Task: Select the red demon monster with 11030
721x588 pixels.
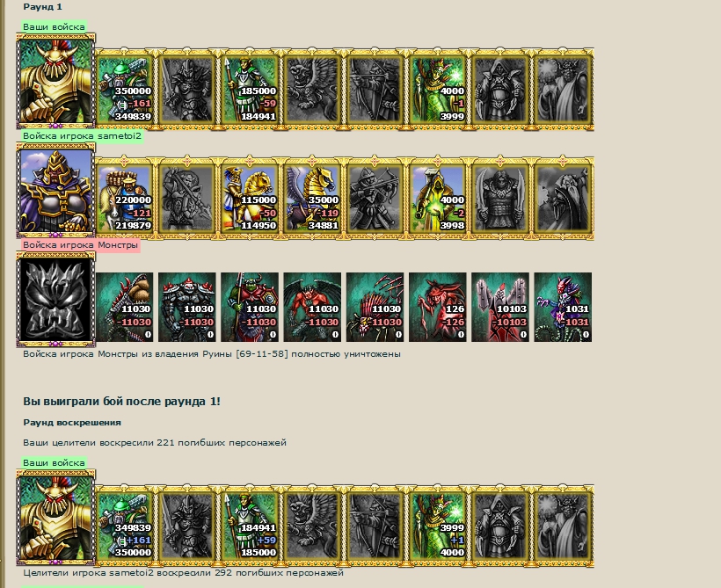Action: pos(312,307)
